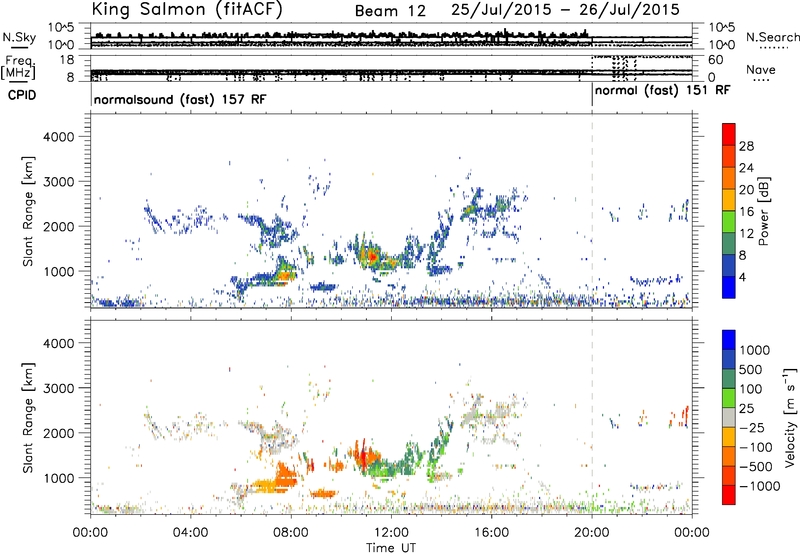The image size is (800, 554).
Task: Click the 'Beam 12' label
Action: coord(390,11)
